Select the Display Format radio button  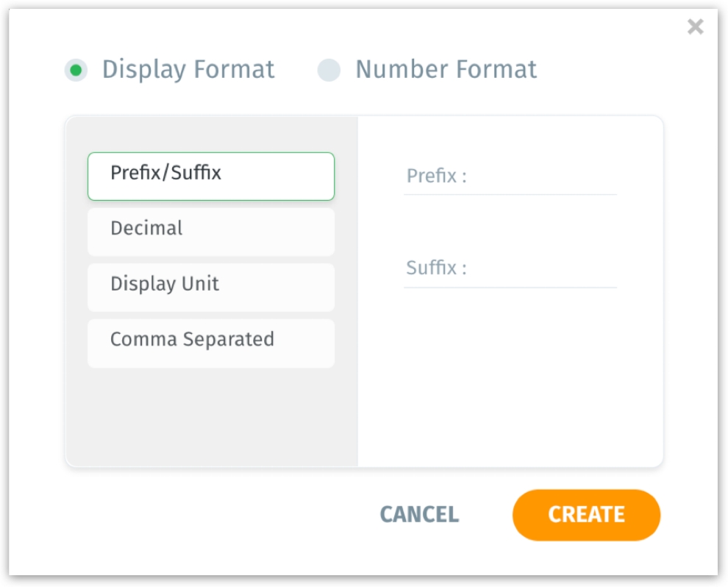point(76,70)
